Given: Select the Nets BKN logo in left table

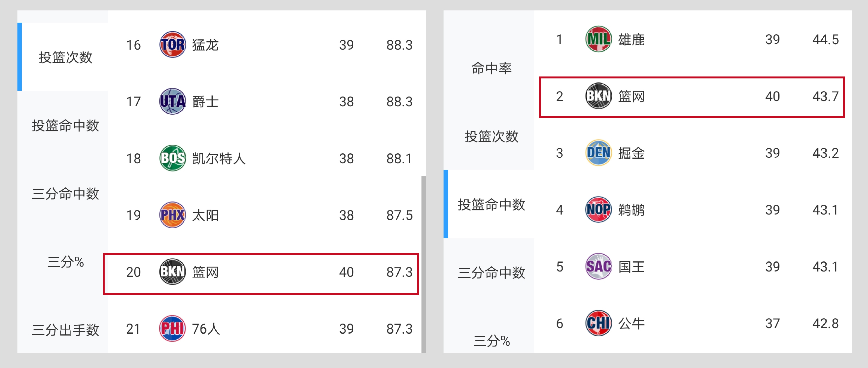Looking at the screenshot, I should [x=172, y=272].
